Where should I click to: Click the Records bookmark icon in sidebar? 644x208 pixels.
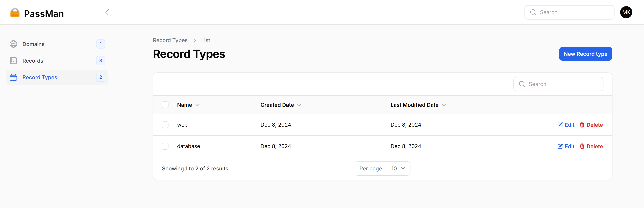tap(13, 60)
